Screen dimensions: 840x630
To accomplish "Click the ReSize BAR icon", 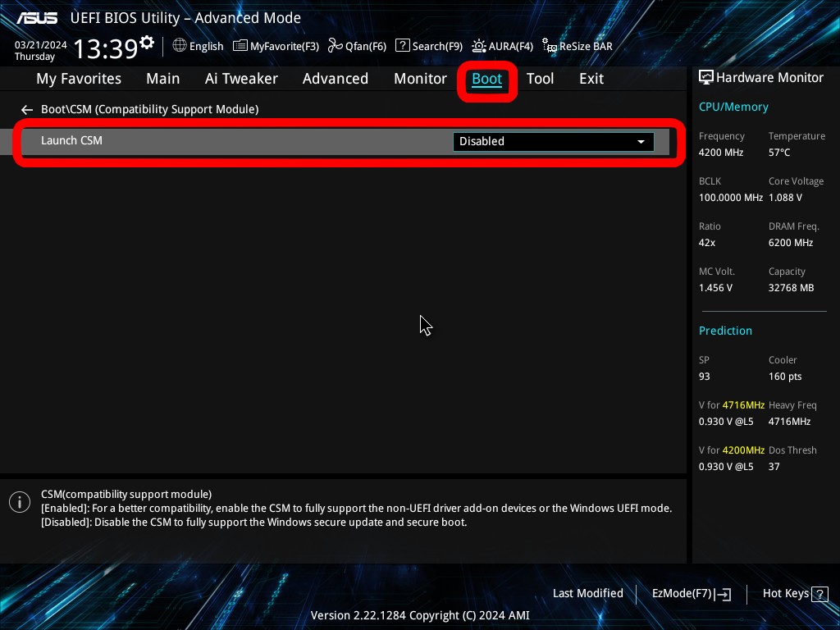I will (550, 46).
